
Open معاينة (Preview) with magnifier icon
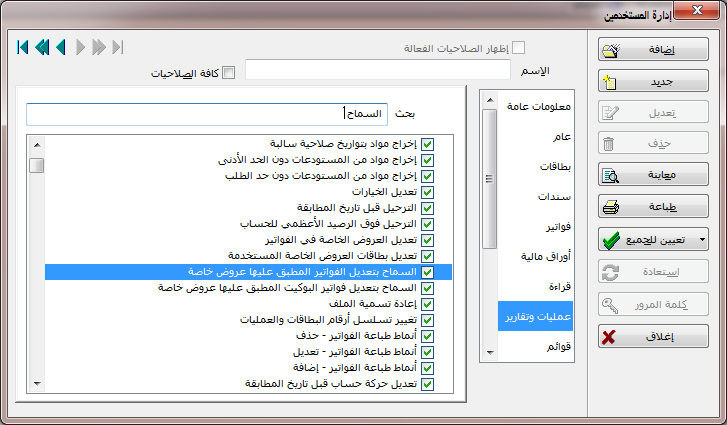click(x=652, y=176)
